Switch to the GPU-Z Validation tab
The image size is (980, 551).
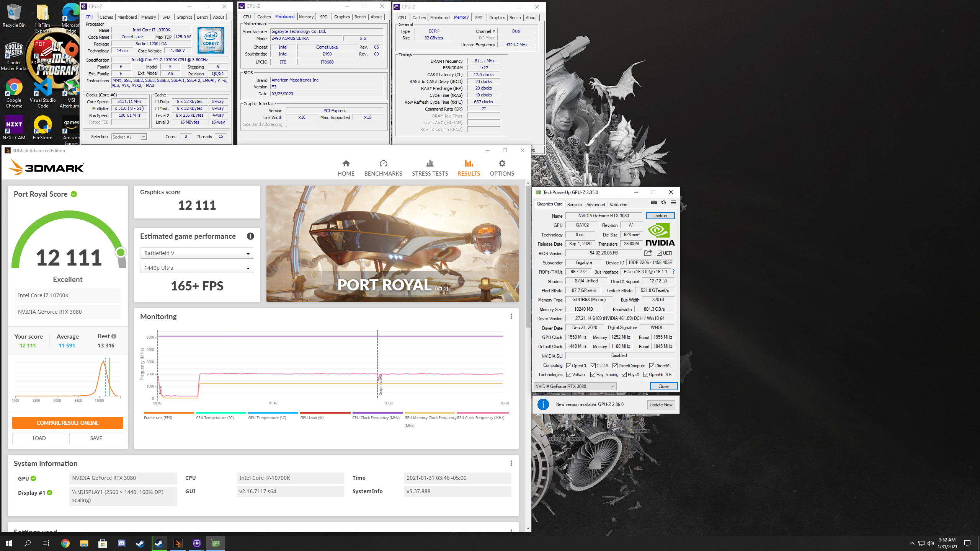(618, 204)
